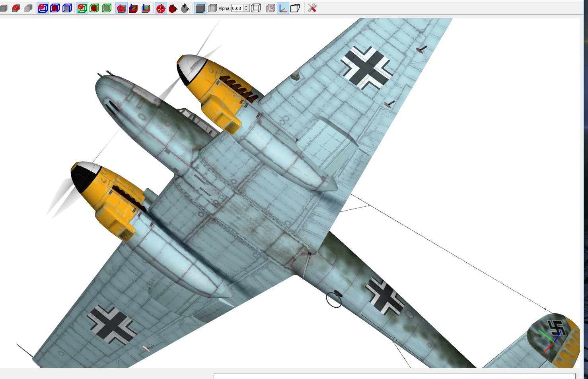
Task: Select the red cube with axes icon
Action: [x=134, y=8]
